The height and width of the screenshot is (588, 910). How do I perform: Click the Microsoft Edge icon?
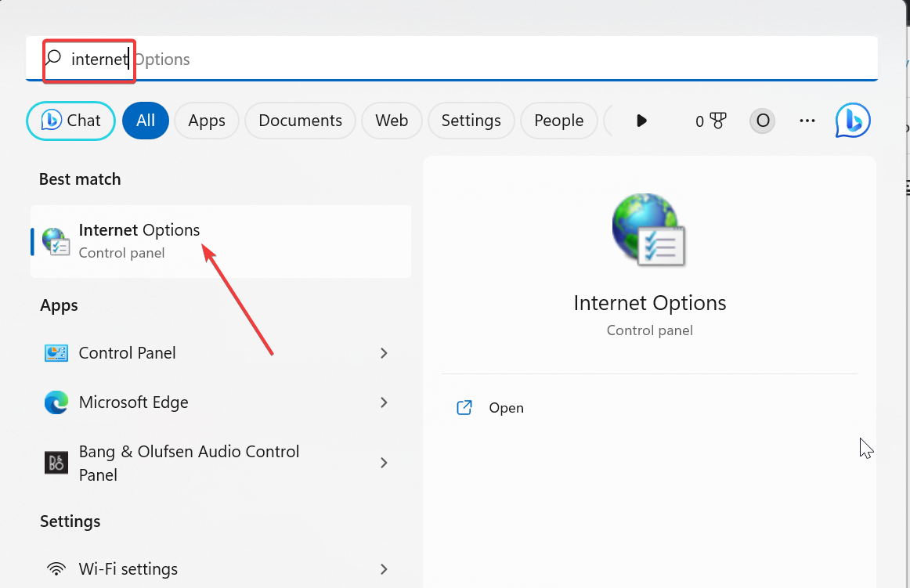coord(56,402)
